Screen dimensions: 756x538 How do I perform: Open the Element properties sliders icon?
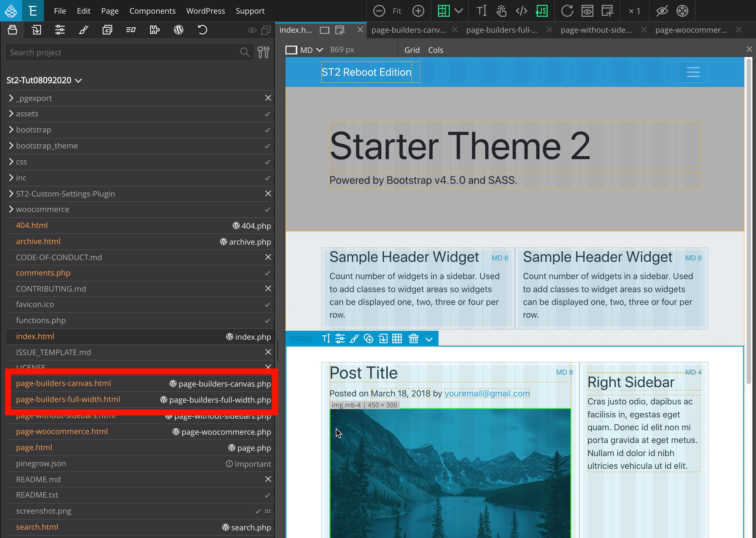coord(60,30)
